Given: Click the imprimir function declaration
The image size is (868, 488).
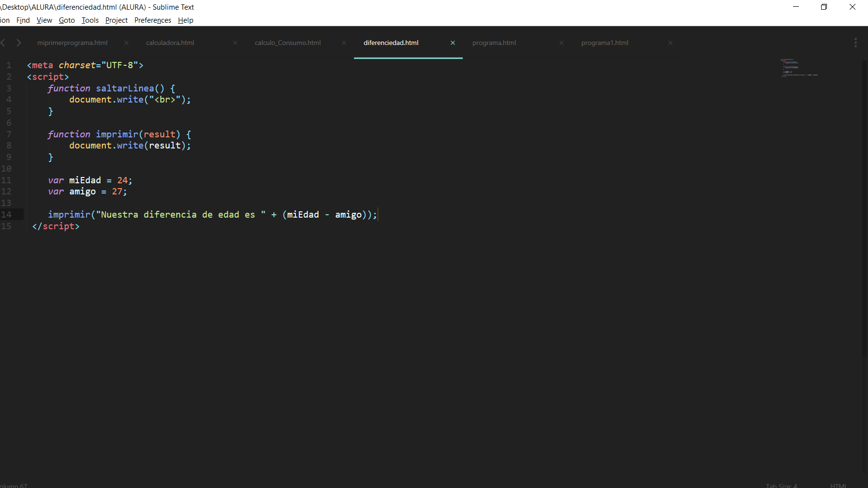Looking at the screenshot, I should (119, 134).
